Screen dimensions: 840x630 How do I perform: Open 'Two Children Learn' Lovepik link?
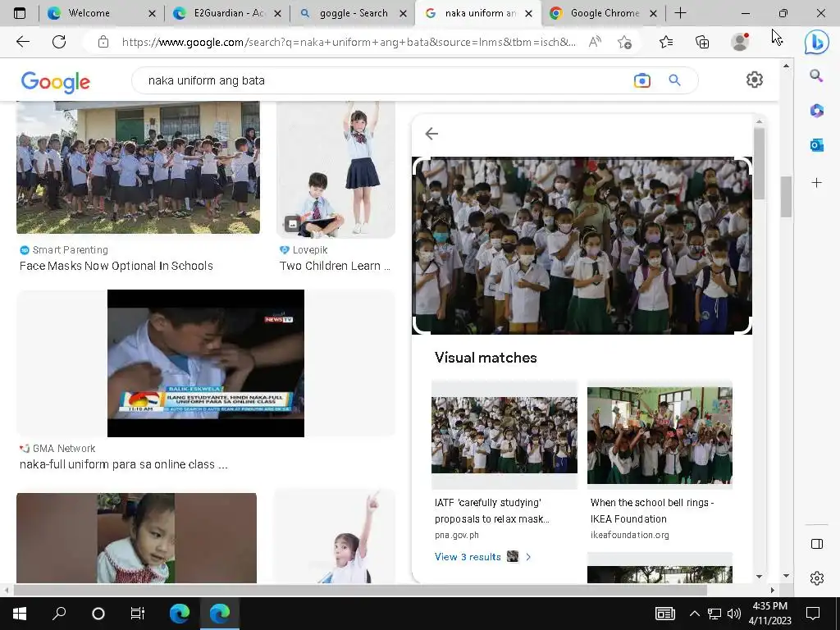(335, 266)
